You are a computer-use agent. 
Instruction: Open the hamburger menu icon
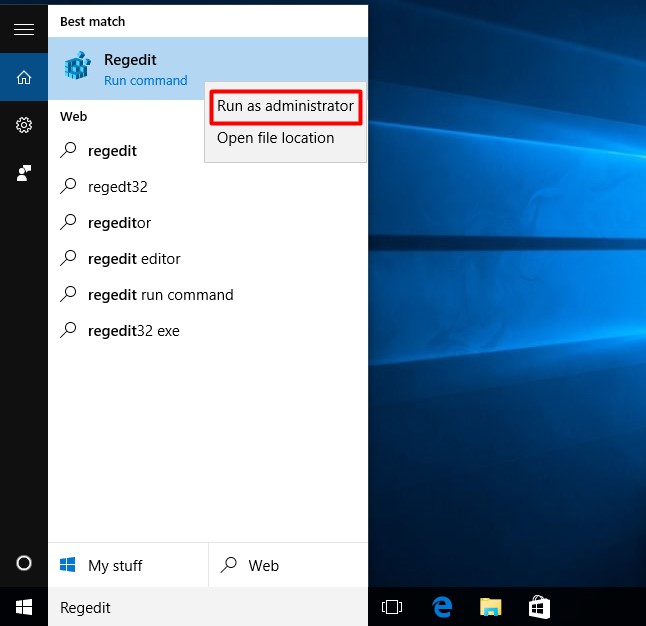(x=23, y=29)
